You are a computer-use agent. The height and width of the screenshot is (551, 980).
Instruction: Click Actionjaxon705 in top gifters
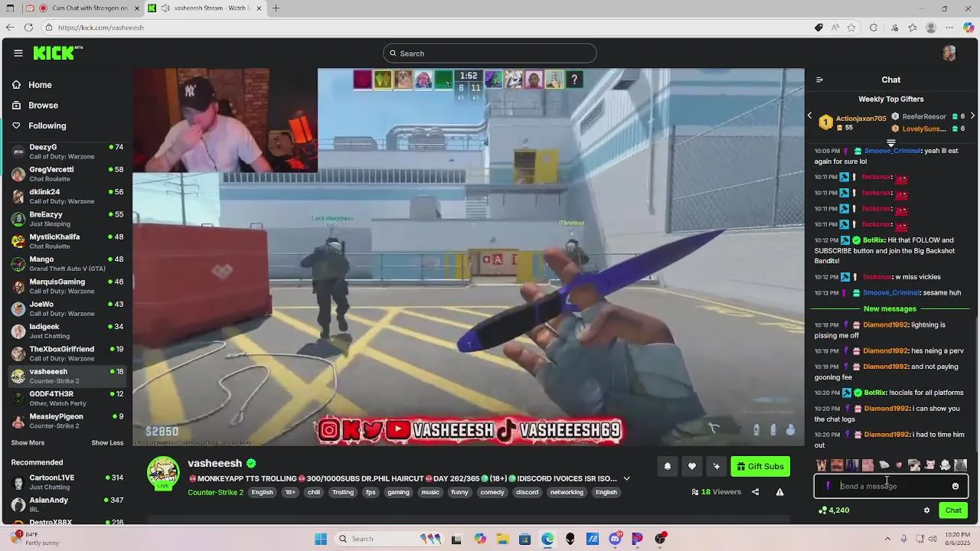[x=861, y=119]
